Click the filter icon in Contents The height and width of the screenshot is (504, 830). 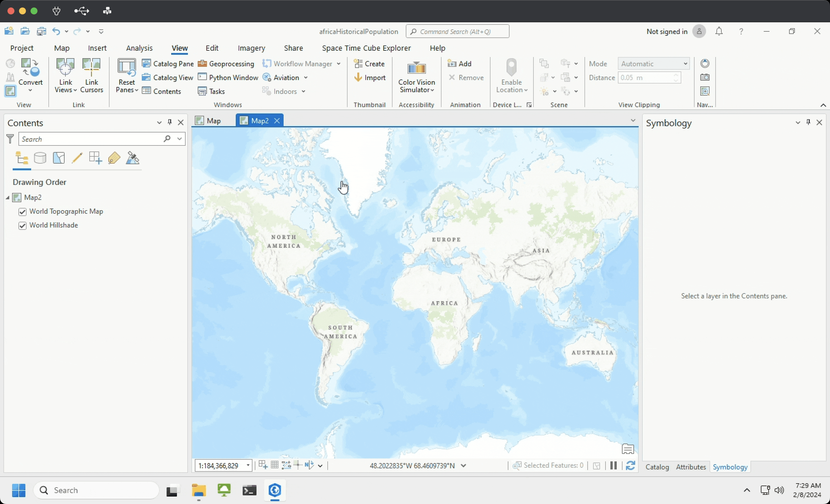[x=10, y=139]
